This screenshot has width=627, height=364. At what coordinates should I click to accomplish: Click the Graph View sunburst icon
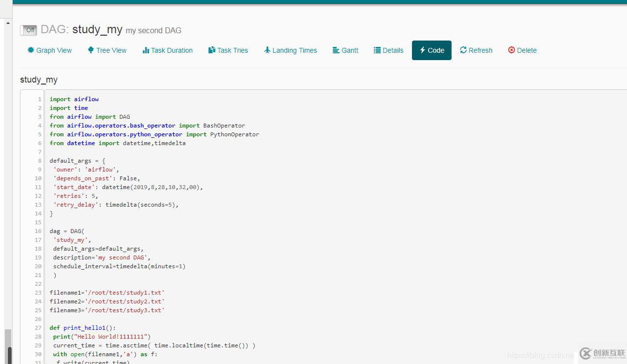click(x=31, y=50)
